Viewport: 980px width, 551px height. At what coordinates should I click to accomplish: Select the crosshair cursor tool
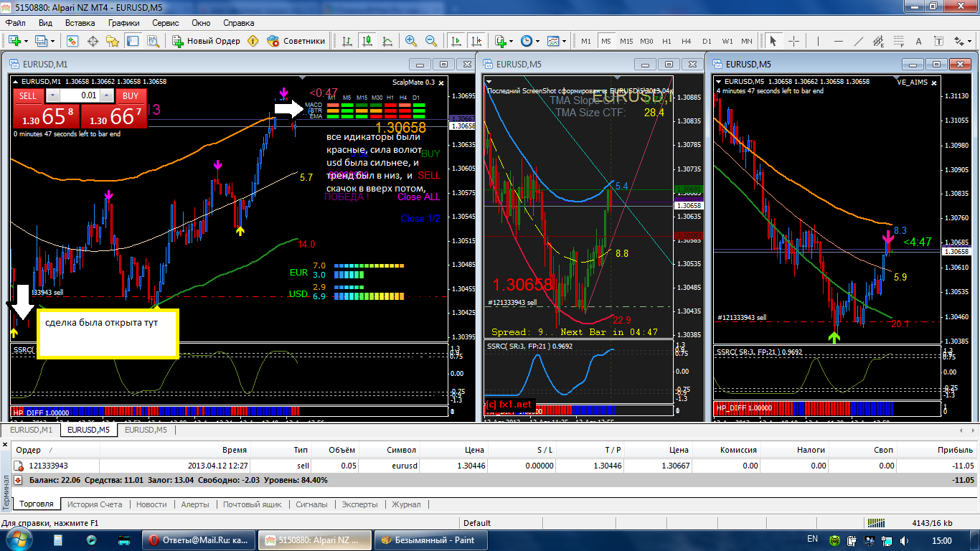794,41
